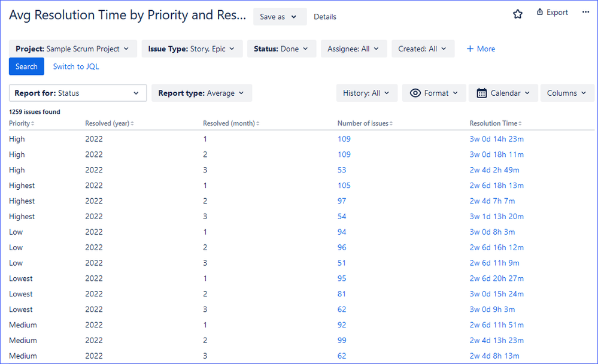Star this report as favorite
This screenshot has width=598, height=364.
(518, 14)
